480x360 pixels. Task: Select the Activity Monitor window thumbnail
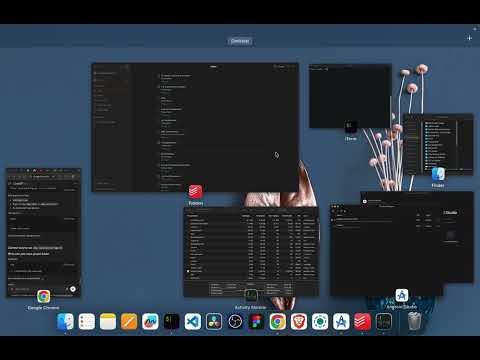251,252
